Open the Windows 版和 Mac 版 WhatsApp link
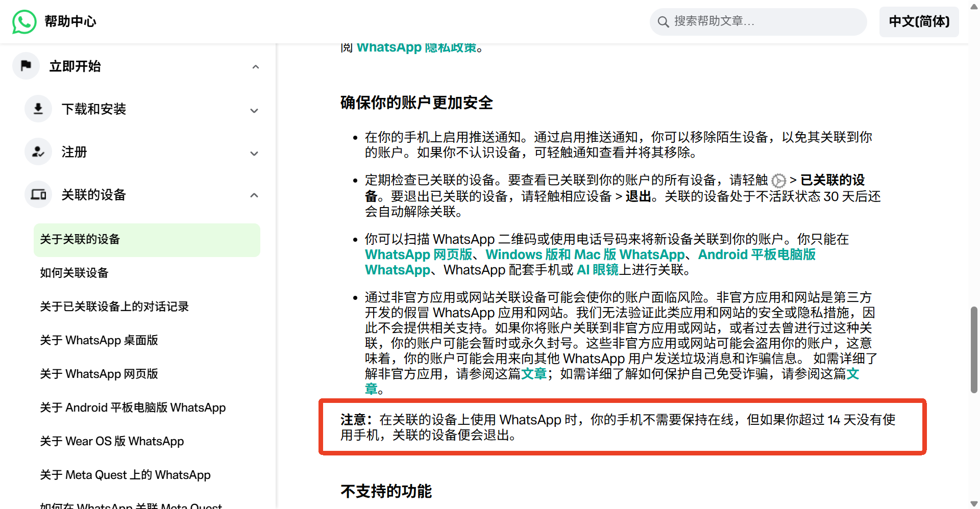Image resolution: width=980 pixels, height=509 pixels. (x=585, y=254)
